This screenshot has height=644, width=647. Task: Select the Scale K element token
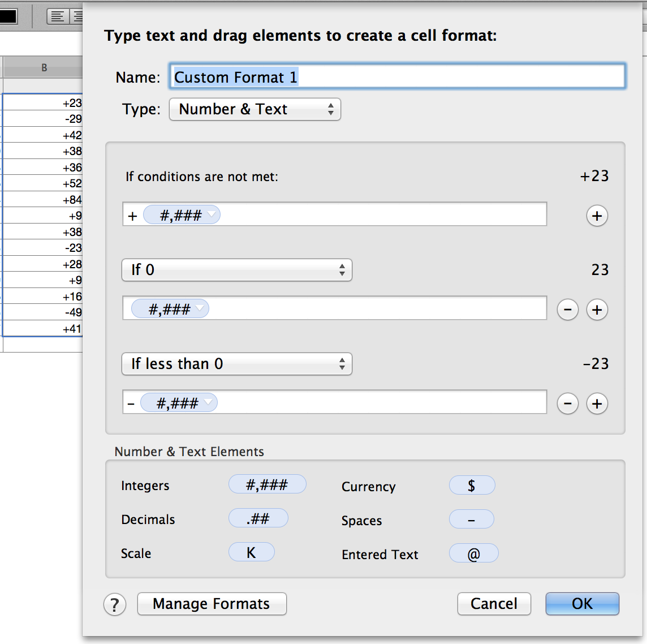pos(251,552)
